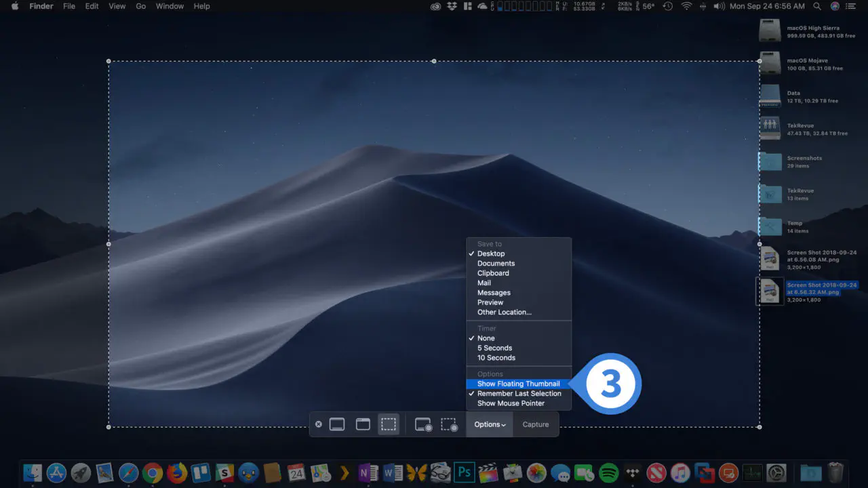
Task: Toggle Remember Last Selection option
Action: [519, 394]
